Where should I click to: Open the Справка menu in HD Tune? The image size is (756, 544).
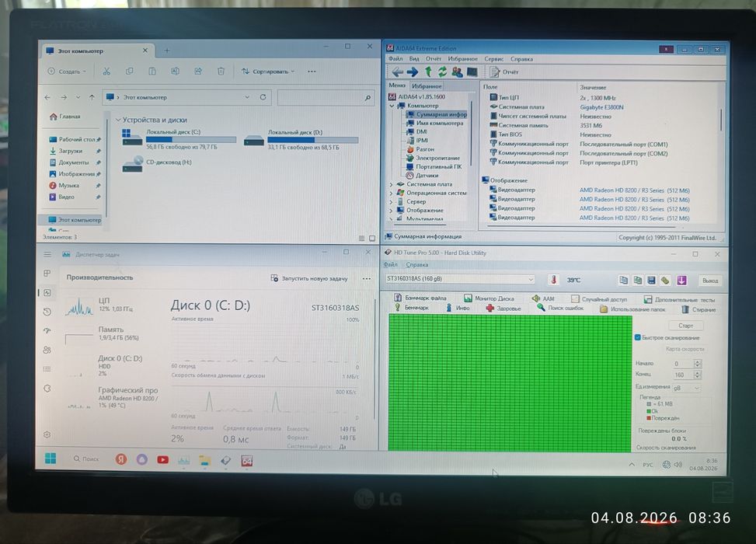(417, 264)
